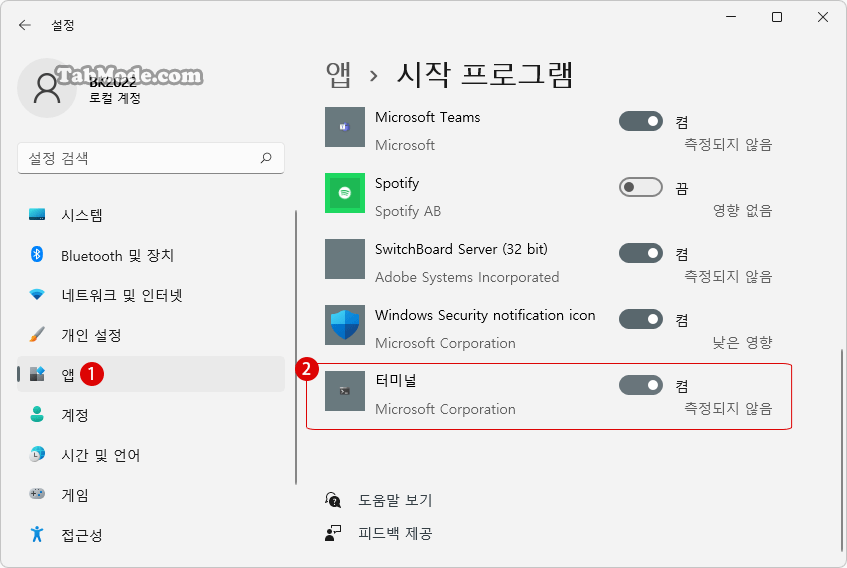Image resolution: width=847 pixels, height=568 pixels.
Task: Click the Bluetooth icon in sidebar
Action: tap(37, 254)
